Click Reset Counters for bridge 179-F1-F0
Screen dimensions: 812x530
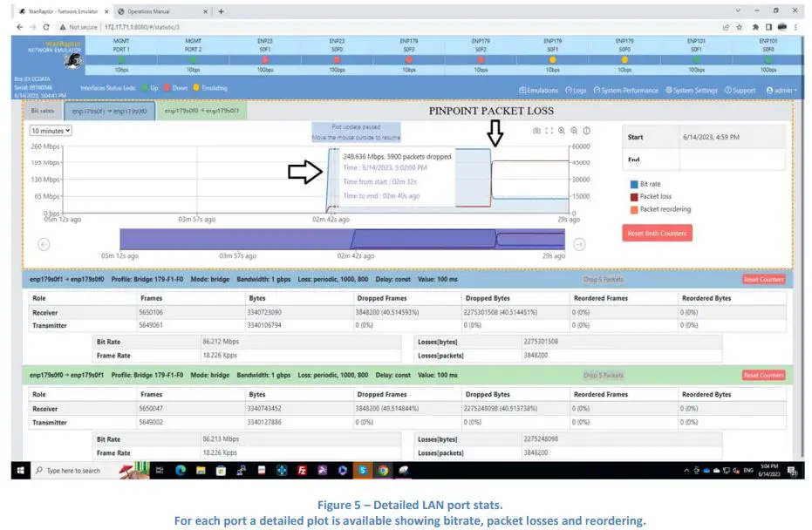[763, 279]
